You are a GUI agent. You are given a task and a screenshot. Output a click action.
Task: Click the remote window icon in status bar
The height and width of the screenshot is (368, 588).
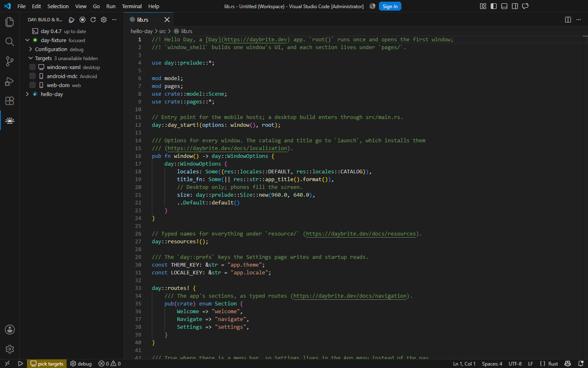coord(7,364)
